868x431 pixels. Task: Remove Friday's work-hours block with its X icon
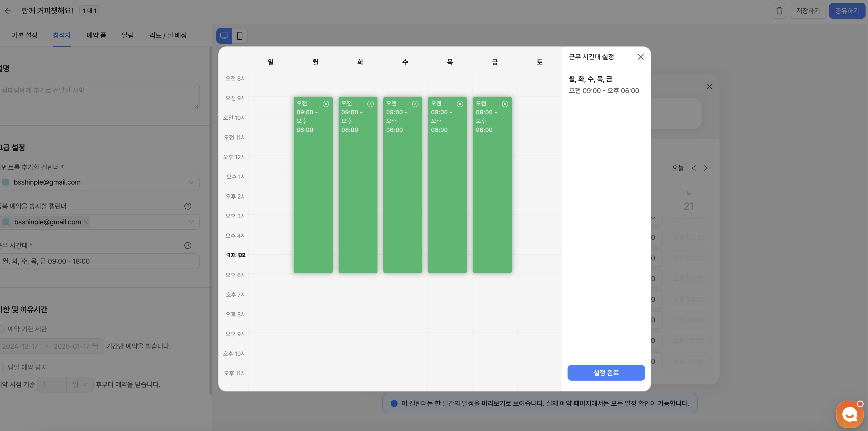coord(505,104)
